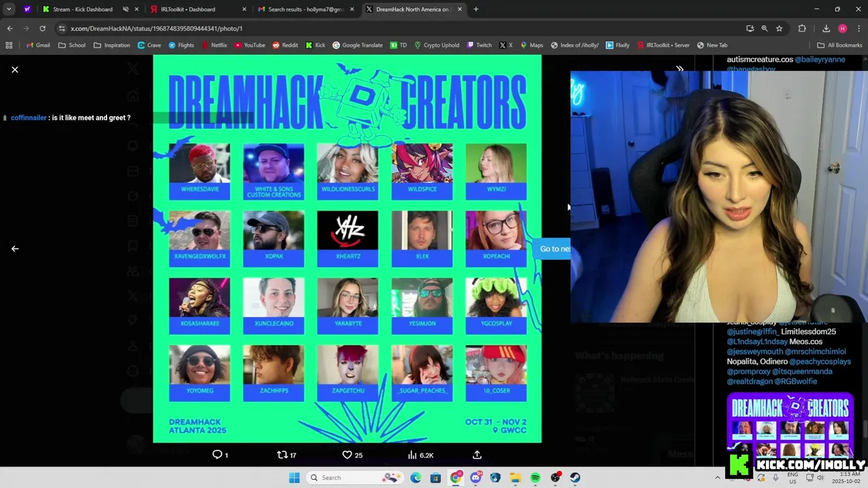This screenshot has height=488, width=868.
Task: Like the post with the heart icon
Action: [347, 455]
